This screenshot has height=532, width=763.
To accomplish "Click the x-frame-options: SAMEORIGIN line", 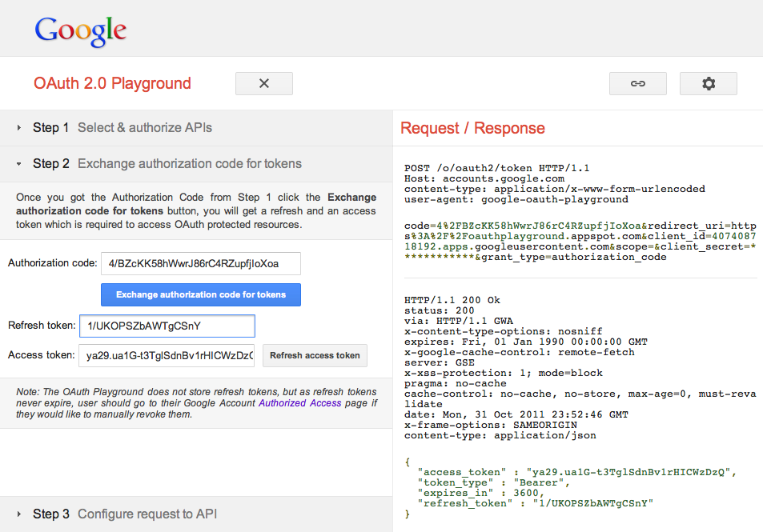I will click(x=491, y=425).
